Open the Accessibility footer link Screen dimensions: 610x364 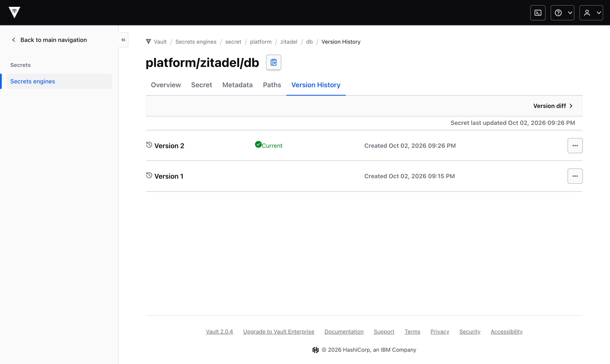(507, 331)
